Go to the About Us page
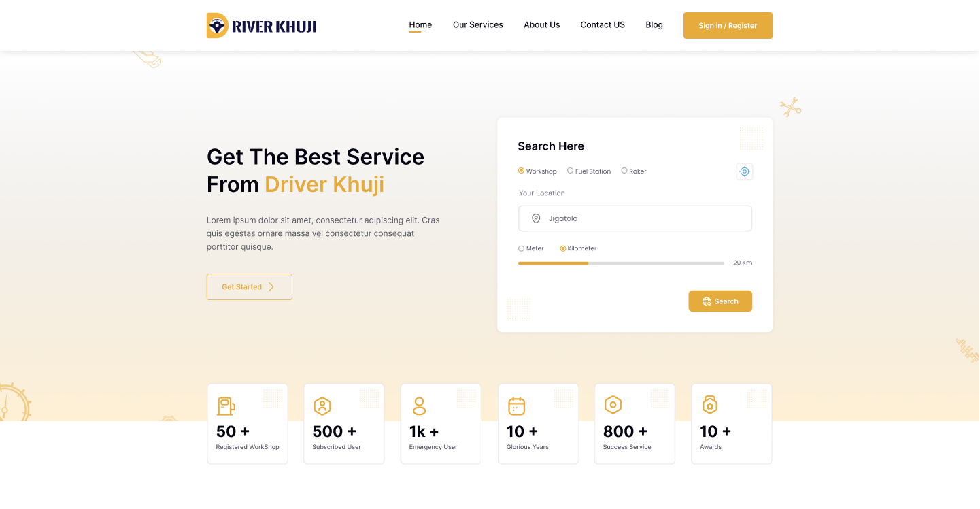 point(541,24)
